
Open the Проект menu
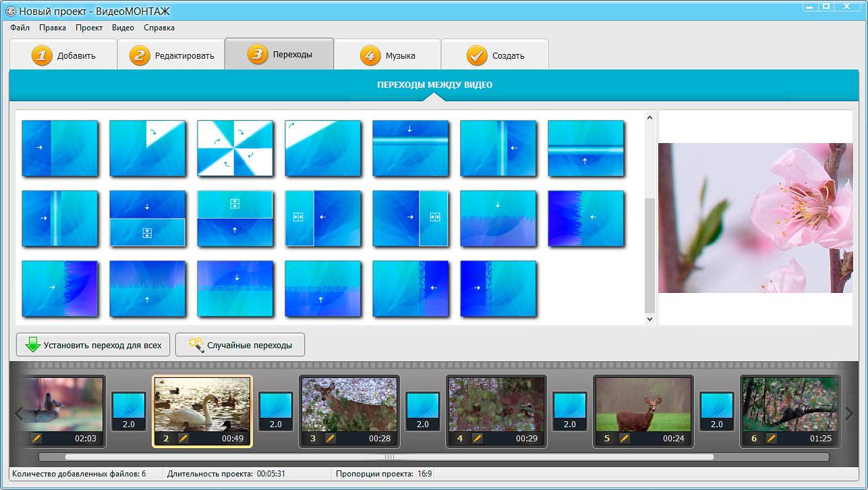[x=89, y=28]
